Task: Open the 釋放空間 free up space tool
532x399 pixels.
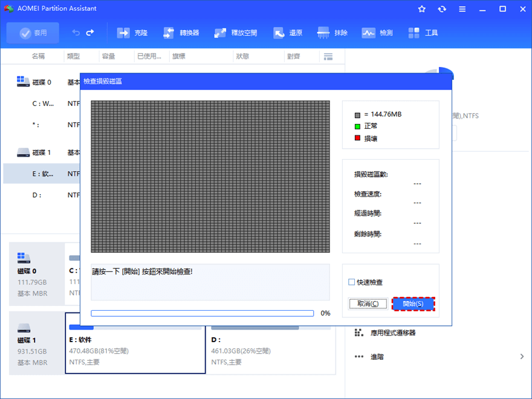Action: (x=235, y=33)
